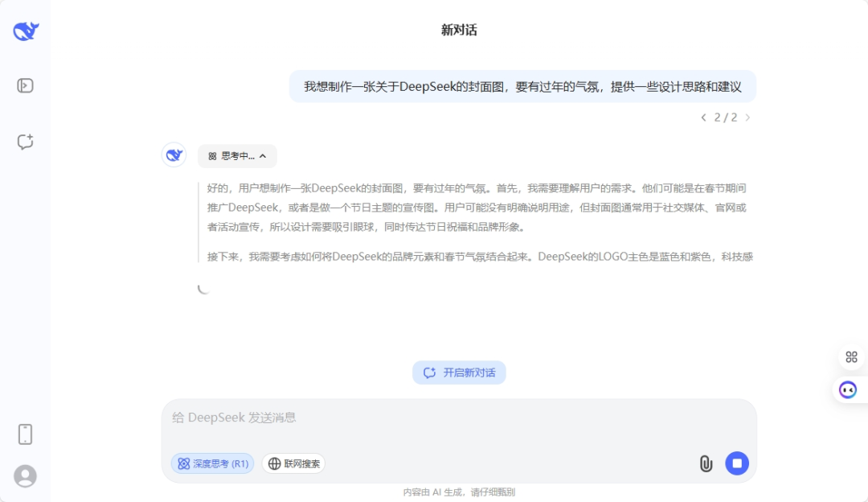Start a new chat via sidebar icon
Screen dimensions: 868x502
[24, 142]
